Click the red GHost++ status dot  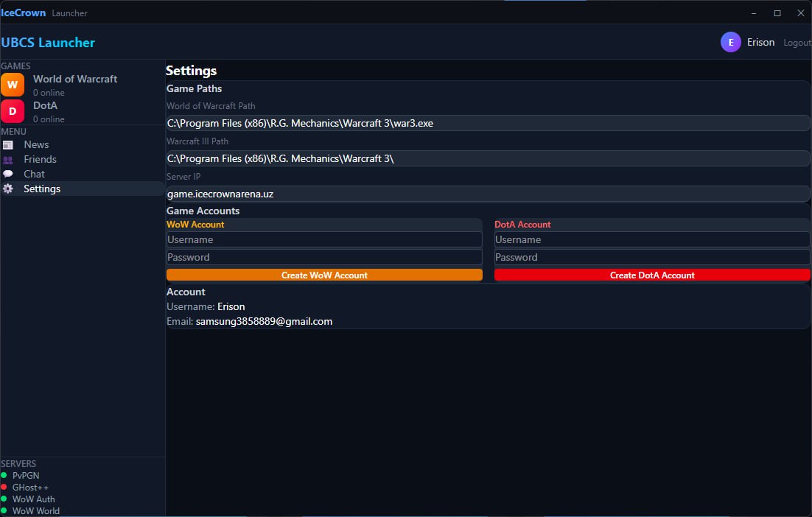pos(4,488)
